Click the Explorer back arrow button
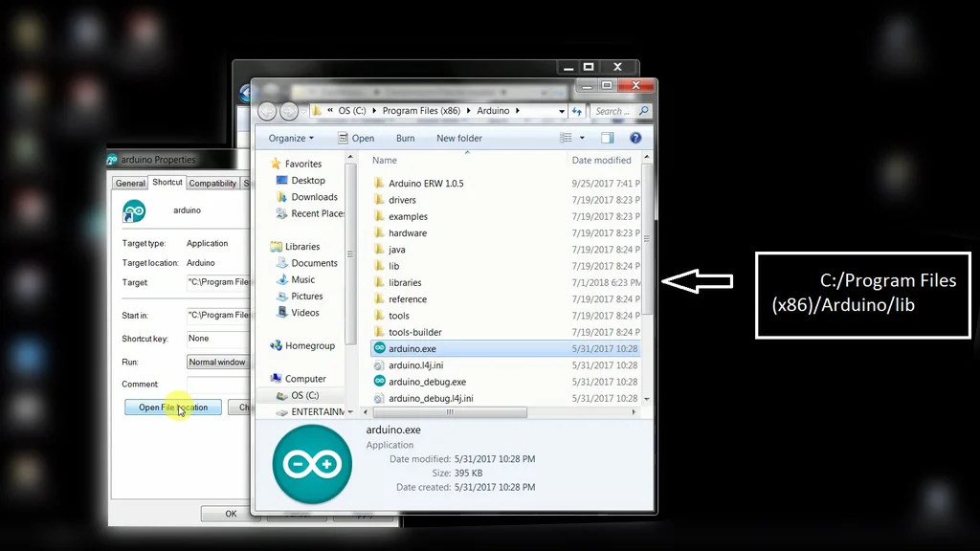This screenshot has height=551, width=980. (x=268, y=111)
